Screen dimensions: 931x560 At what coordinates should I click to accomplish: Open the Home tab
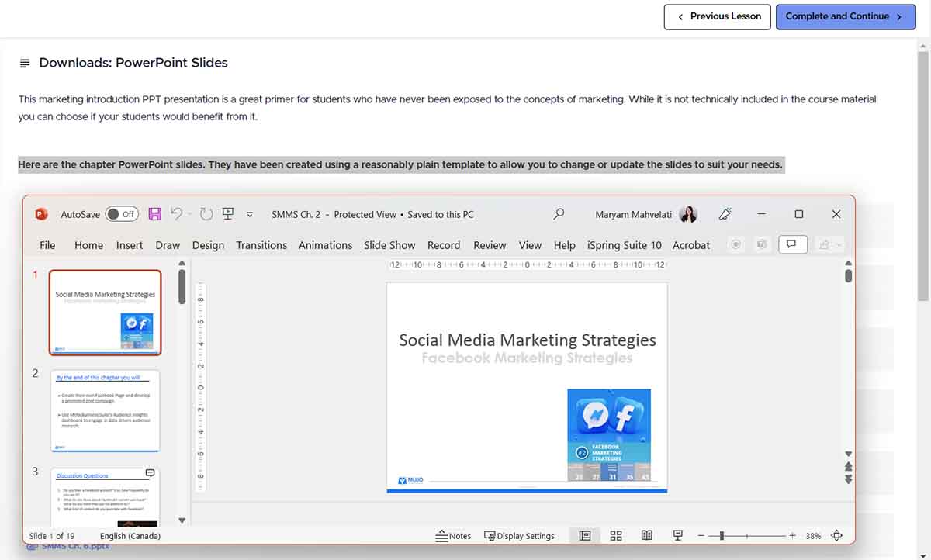coord(88,245)
